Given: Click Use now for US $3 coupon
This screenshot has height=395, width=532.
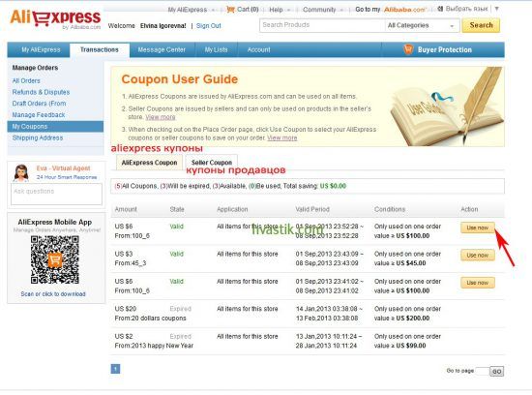Looking at the screenshot, I should 478,255.
